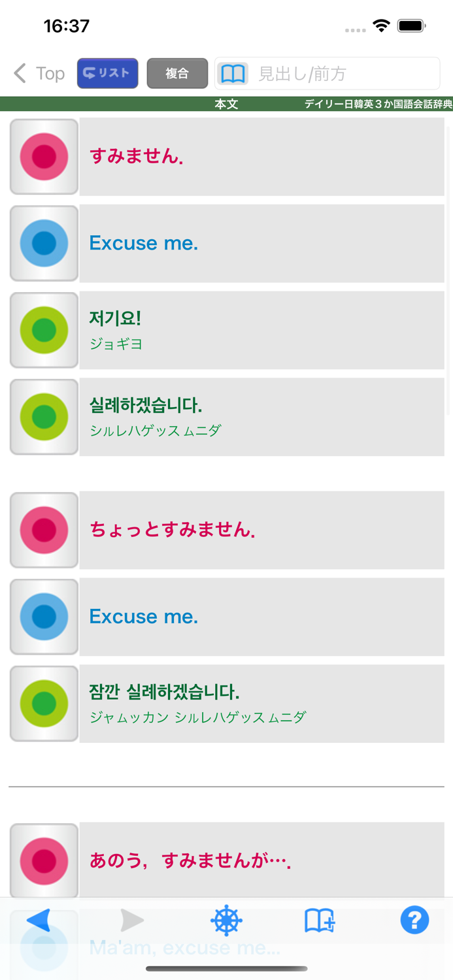Play the green audio button for 저기요!
The width and height of the screenshot is (453, 980).
(x=44, y=331)
